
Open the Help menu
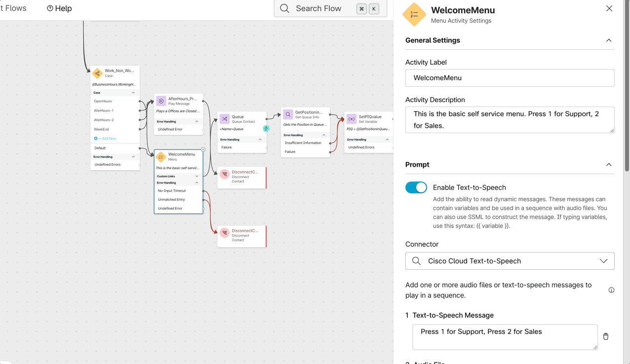tap(59, 8)
